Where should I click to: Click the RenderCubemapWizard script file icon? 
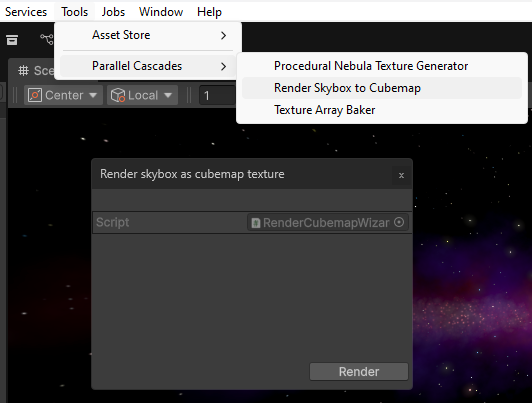[x=255, y=223]
